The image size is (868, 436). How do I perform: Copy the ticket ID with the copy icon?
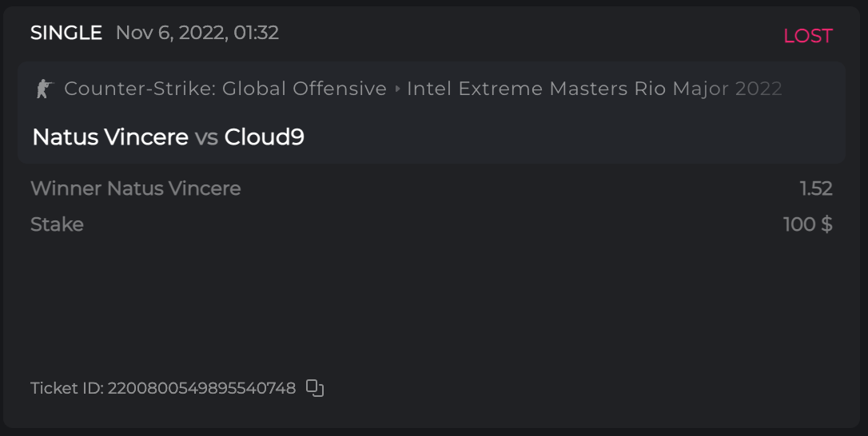click(x=315, y=389)
